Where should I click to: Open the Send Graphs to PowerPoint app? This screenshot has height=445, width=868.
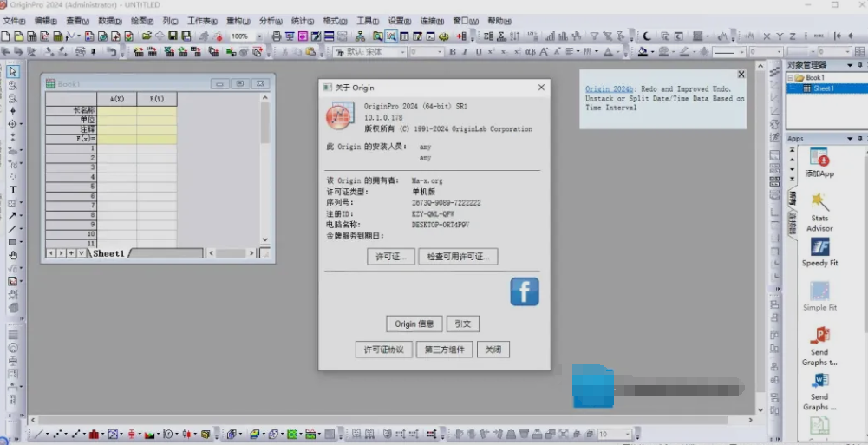[x=819, y=346]
